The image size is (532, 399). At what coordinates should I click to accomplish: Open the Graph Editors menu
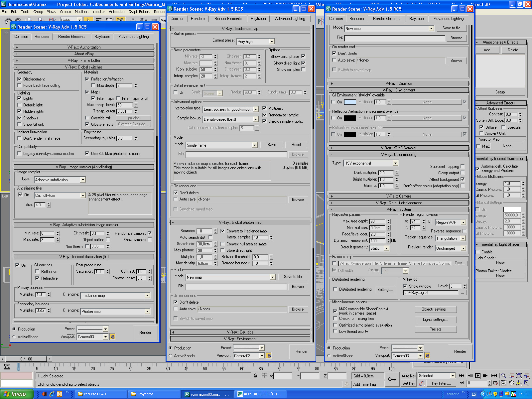coord(139,12)
